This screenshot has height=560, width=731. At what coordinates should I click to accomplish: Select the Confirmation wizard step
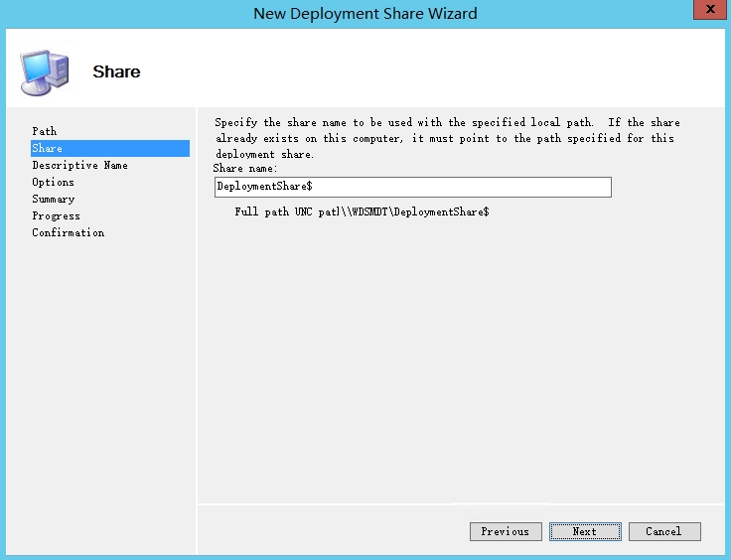click(x=69, y=232)
